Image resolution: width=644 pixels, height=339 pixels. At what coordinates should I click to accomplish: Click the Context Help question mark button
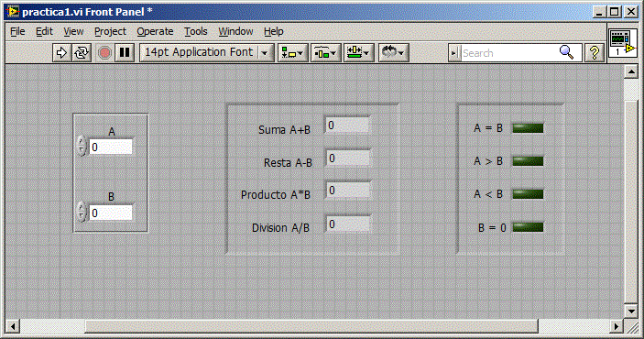click(594, 52)
